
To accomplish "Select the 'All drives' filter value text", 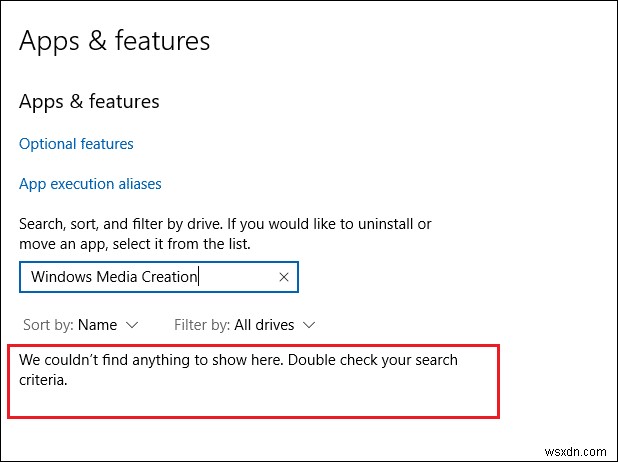I will tap(264, 325).
